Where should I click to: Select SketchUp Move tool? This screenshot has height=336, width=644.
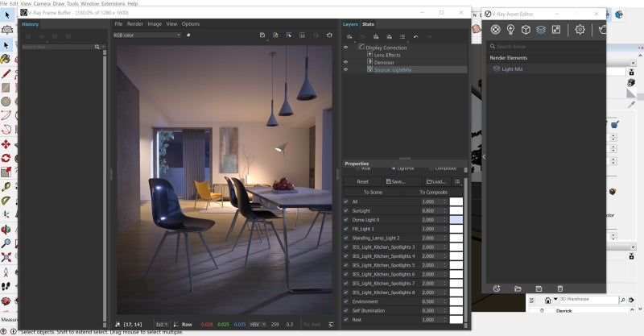(6, 144)
